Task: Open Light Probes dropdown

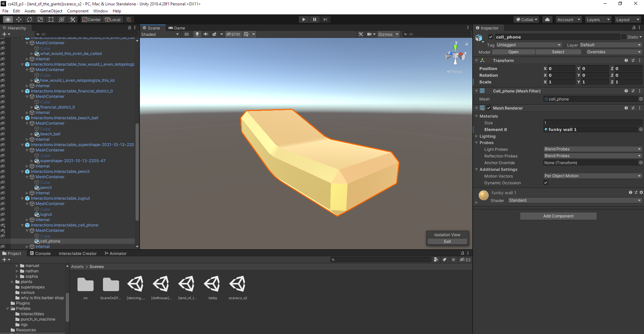Action: tap(593, 149)
